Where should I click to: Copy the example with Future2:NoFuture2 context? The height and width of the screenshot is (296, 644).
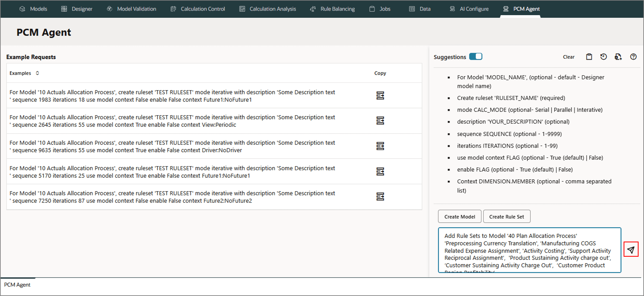pyautogui.click(x=380, y=197)
